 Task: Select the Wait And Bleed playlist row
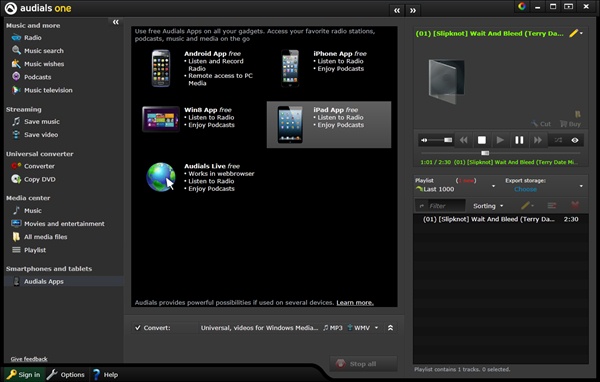pyautogui.click(x=501, y=219)
